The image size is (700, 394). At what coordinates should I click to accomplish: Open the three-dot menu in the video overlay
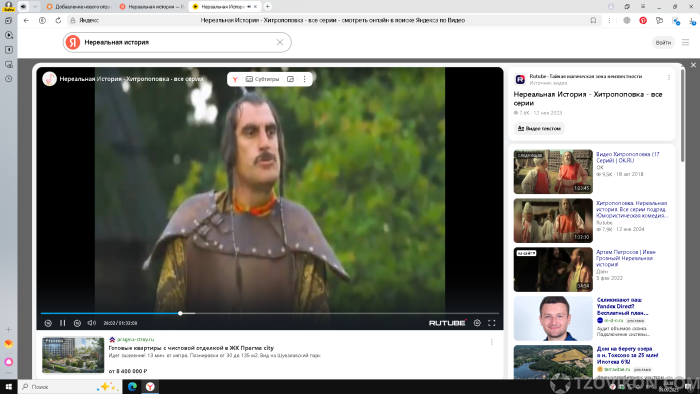[304, 79]
